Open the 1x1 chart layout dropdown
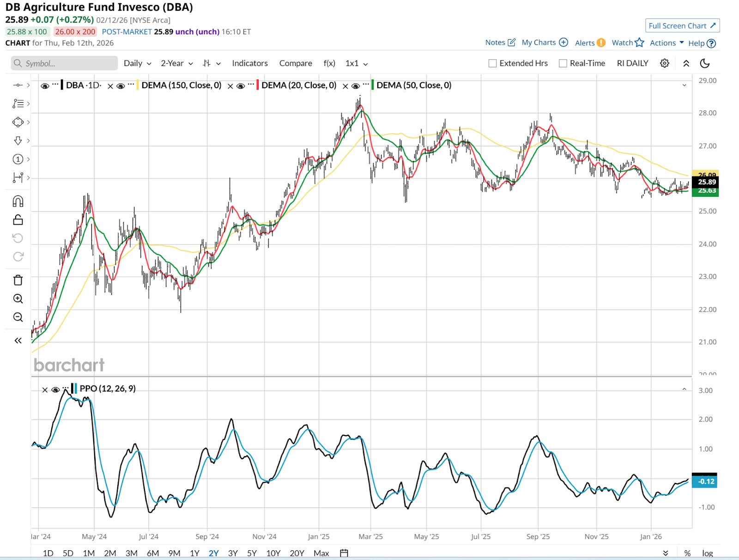 coord(357,63)
